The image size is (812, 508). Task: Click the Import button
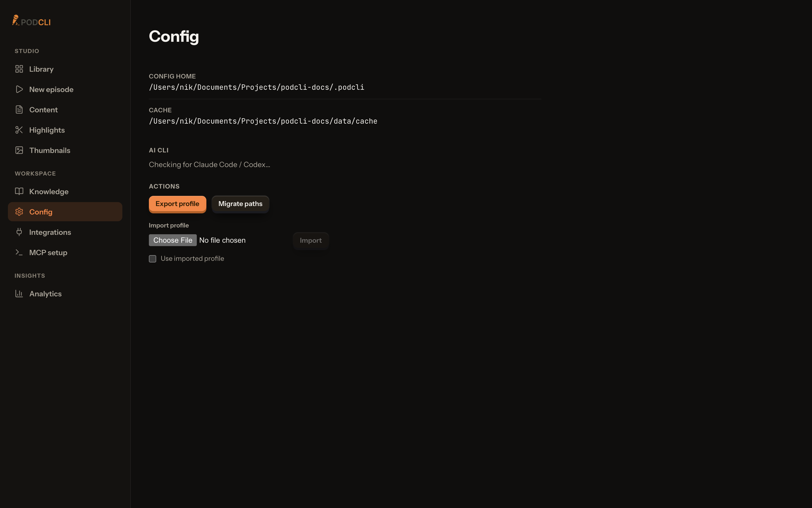pyautogui.click(x=311, y=240)
